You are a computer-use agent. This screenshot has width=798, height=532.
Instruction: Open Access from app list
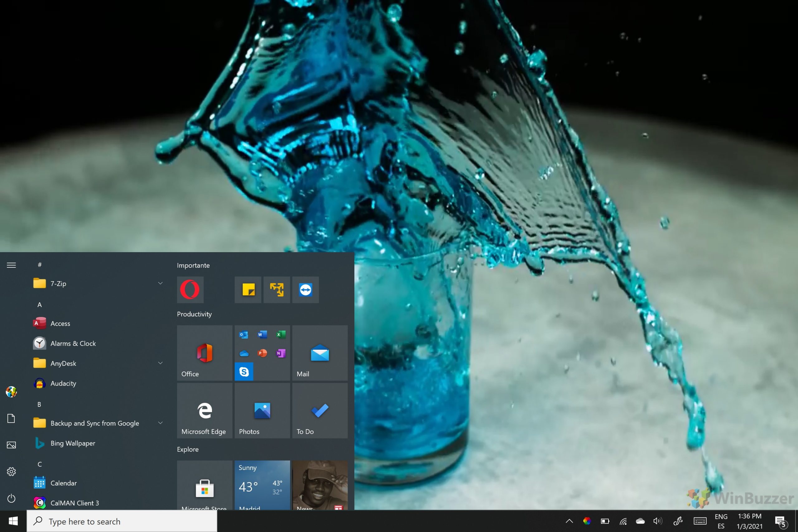(x=60, y=323)
